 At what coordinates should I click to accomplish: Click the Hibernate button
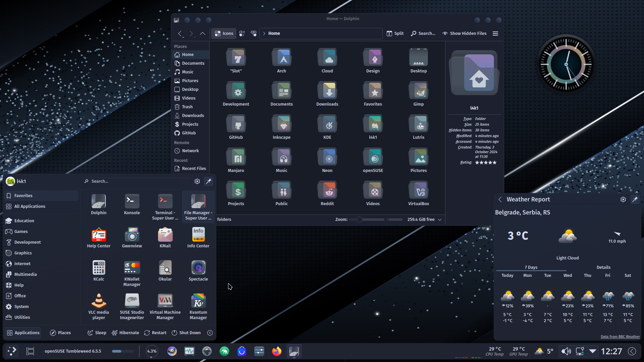(x=125, y=333)
